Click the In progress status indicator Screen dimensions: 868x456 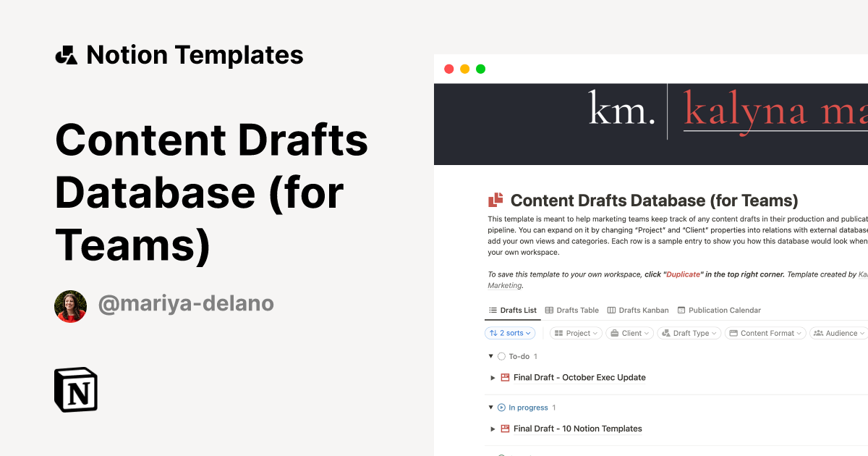[501, 407]
